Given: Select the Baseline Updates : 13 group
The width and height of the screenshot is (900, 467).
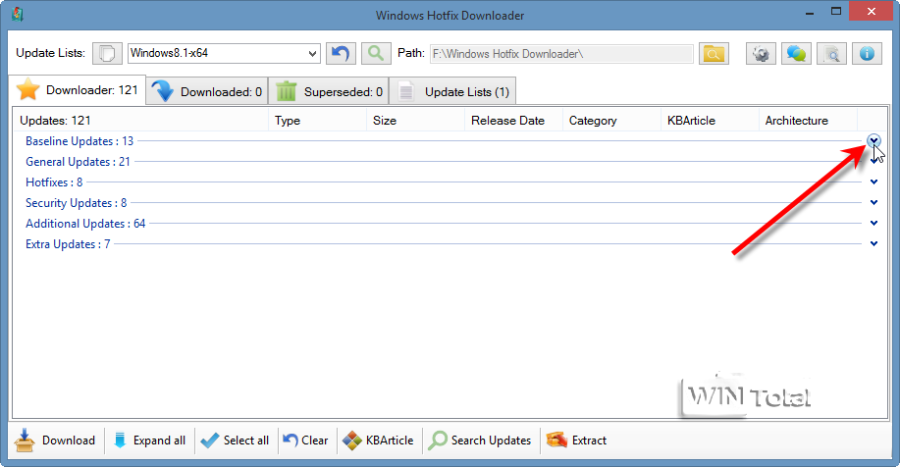Looking at the screenshot, I should coord(79,141).
